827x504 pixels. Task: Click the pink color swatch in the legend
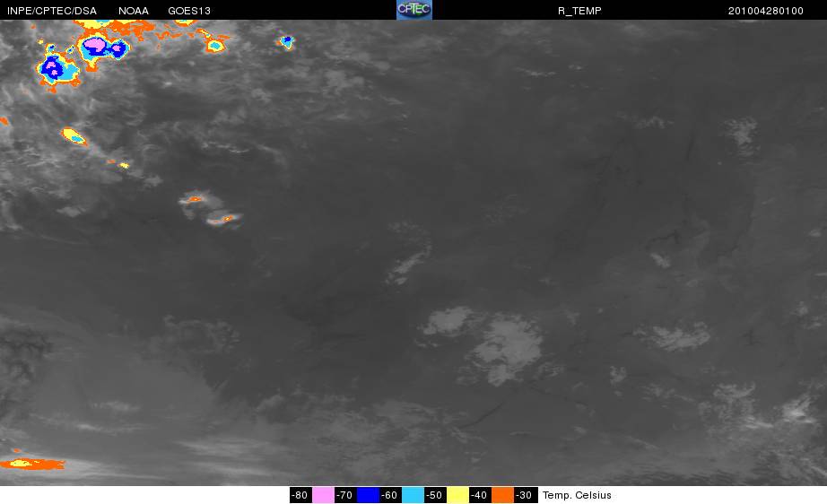(x=323, y=495)
